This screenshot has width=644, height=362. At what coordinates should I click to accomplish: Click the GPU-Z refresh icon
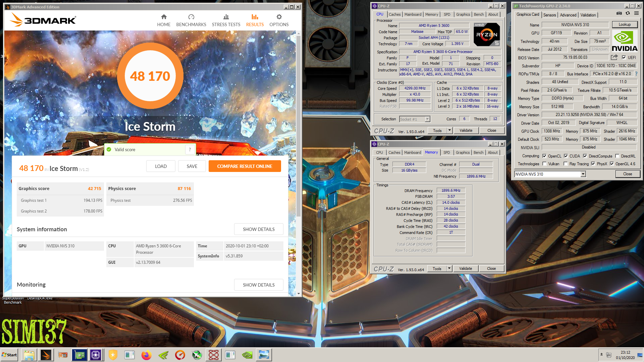[628, 13]
